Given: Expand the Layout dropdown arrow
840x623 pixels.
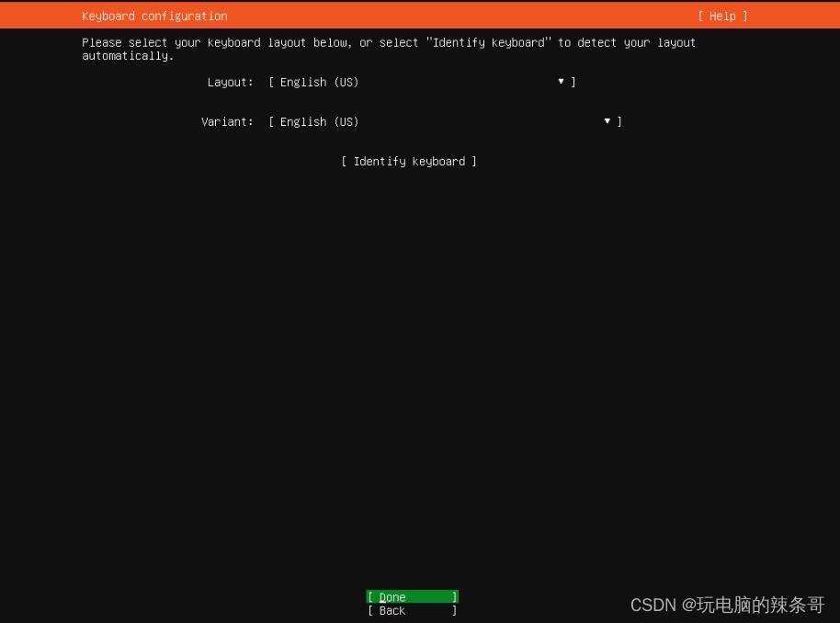Looking at the screenshot, I should click(561, 82).
